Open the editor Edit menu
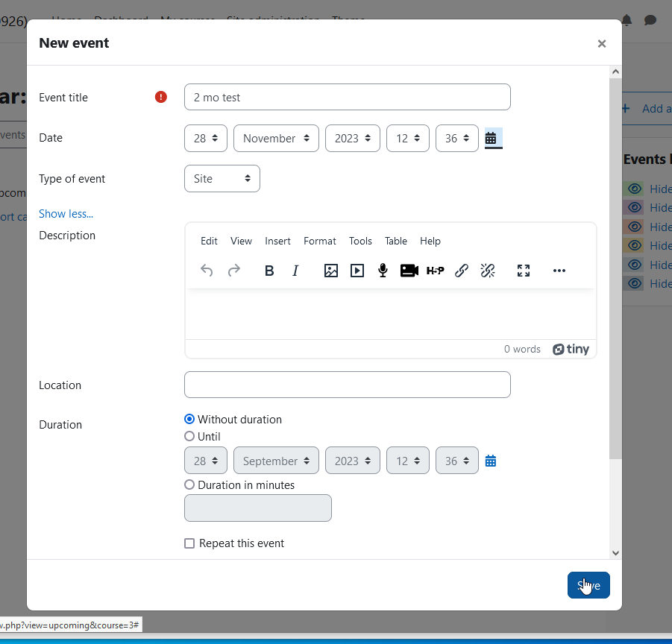Screen dimensions: 672x644 pos(209,241)
